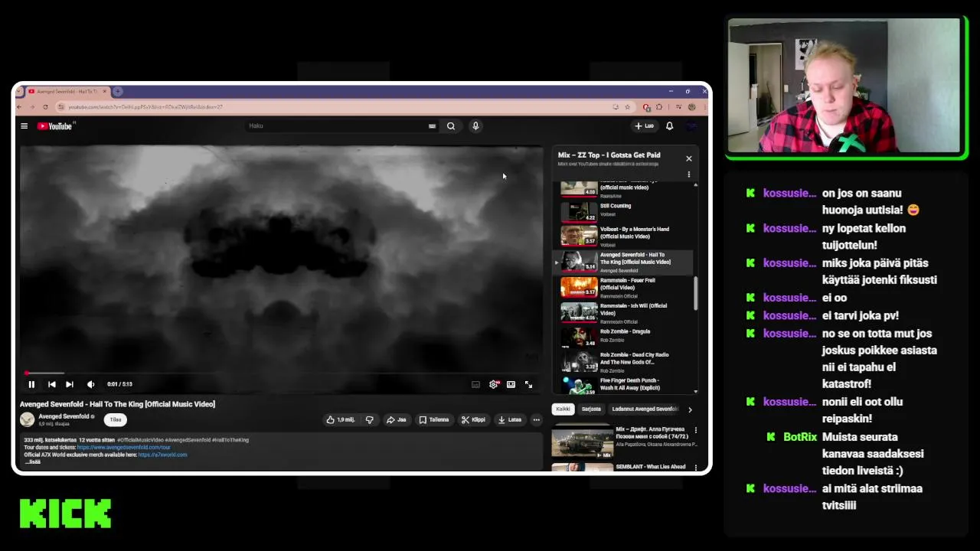Open the a7xworld.com merch link
Viewport: 980px width, 551px height.
pos(162,455)
